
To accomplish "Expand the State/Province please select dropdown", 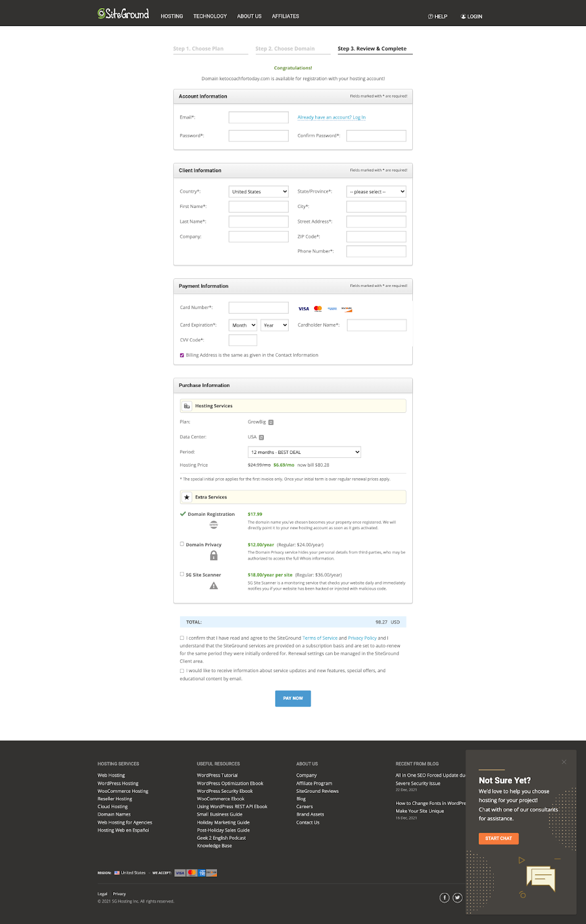I will point(376,192).
